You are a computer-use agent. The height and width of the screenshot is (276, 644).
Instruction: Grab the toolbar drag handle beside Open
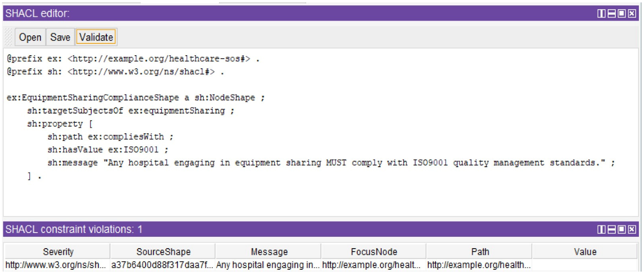8,37
